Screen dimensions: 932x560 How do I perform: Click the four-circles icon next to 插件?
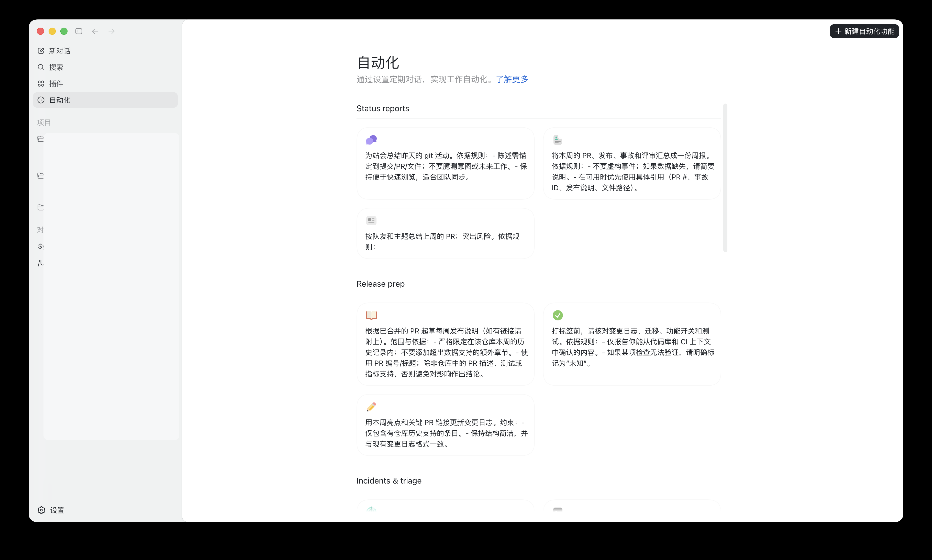(41, 84)
